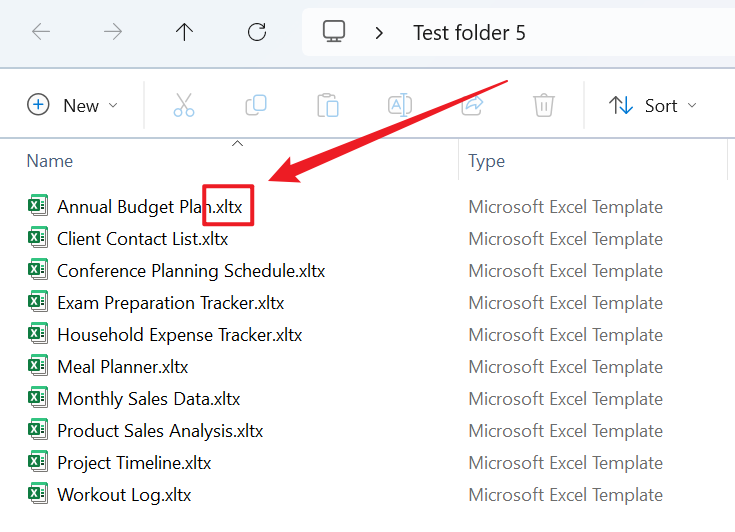
Task: Click the This PC monitor icon
Action: point(334,32)
